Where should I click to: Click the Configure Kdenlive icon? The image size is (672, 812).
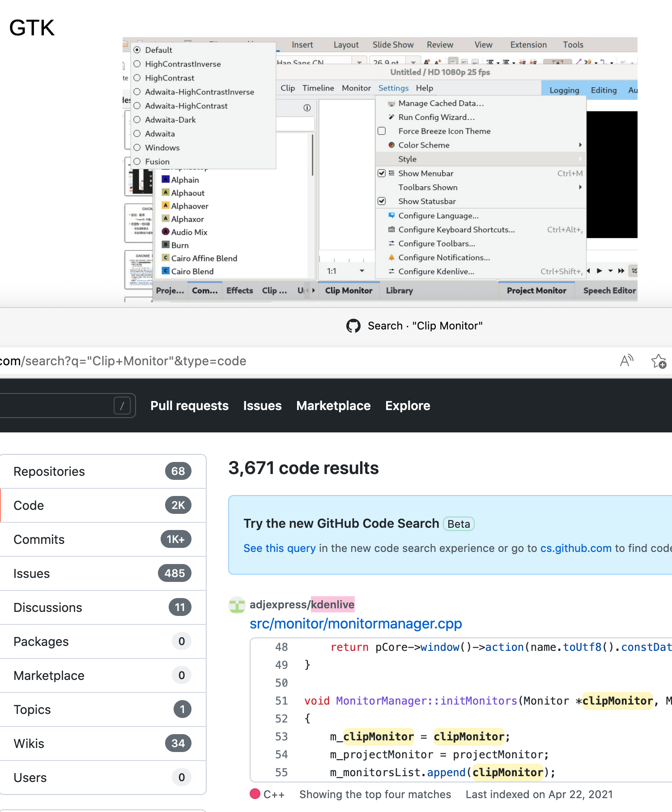[391, 271]
